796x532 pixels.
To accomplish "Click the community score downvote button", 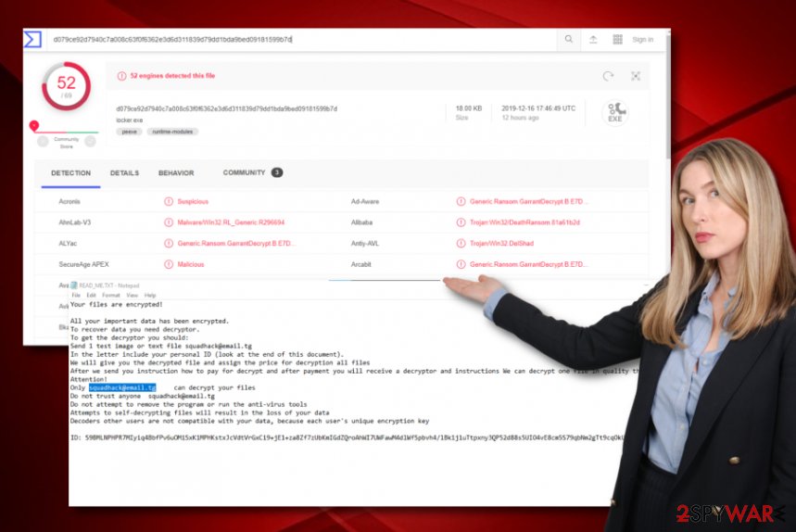I will (x=43, y=142).
